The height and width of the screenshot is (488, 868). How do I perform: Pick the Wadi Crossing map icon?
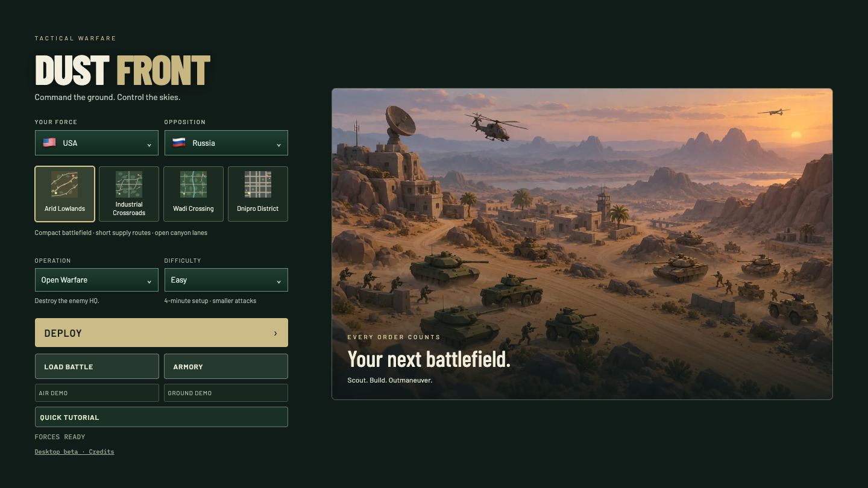(193, 184)
